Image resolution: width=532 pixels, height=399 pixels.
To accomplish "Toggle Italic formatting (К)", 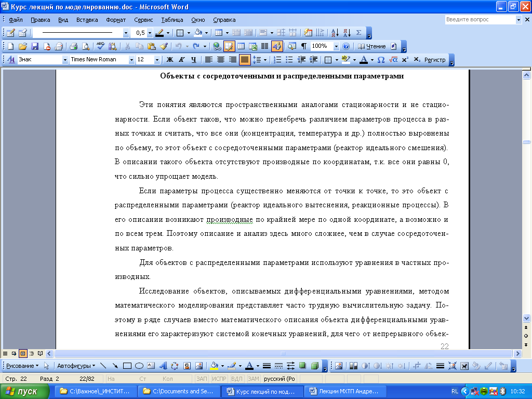I will (x=181, y=60).
